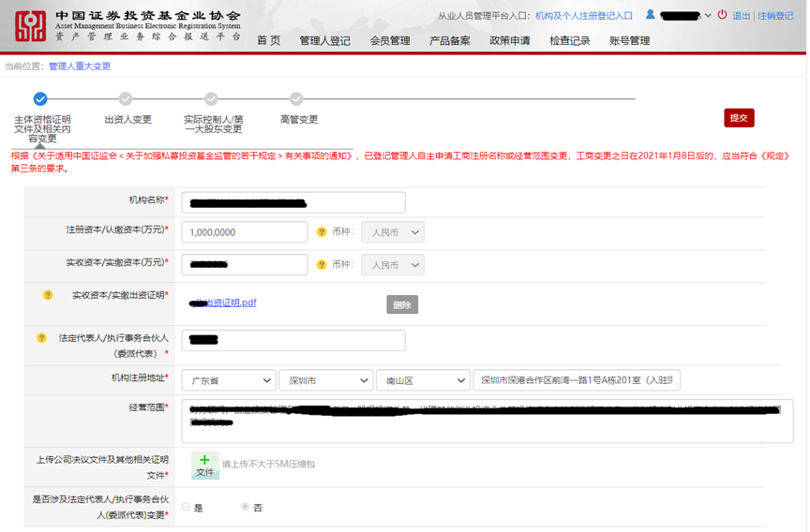
Task: Click the red 提交 button
Action: (739, 118)
